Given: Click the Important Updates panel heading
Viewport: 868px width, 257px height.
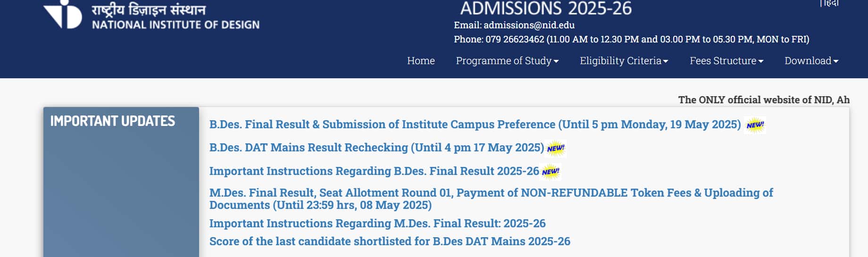Looking at the screenshot, I should click(113, 121).
